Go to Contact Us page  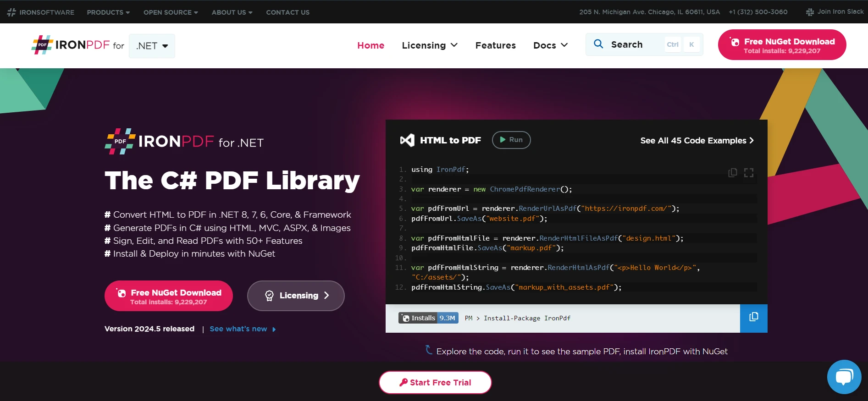287,12
